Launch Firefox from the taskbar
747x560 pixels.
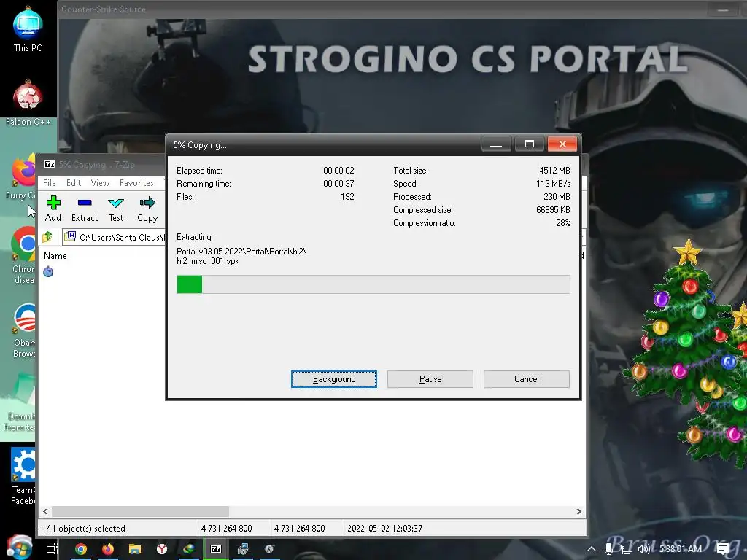coord(108,549)
